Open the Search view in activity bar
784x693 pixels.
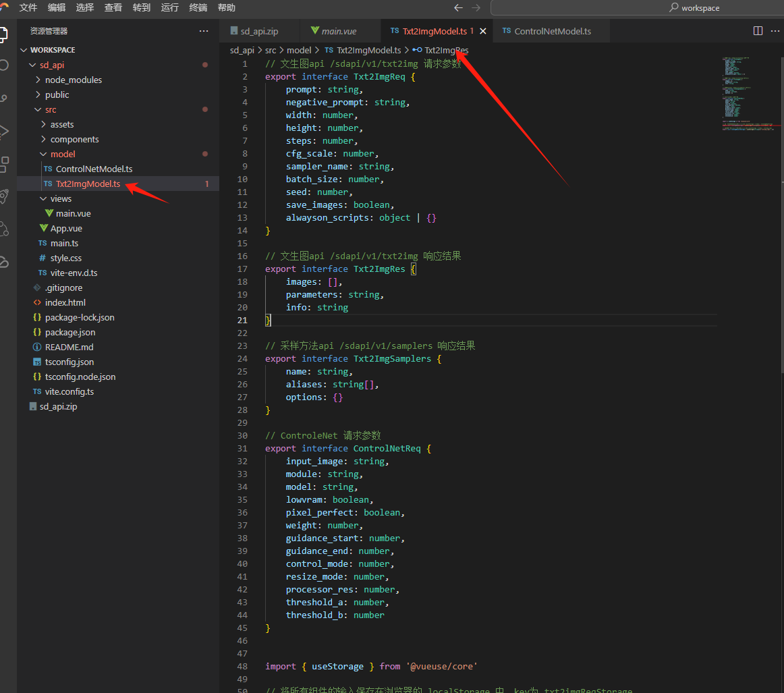(x=4, y=65)
